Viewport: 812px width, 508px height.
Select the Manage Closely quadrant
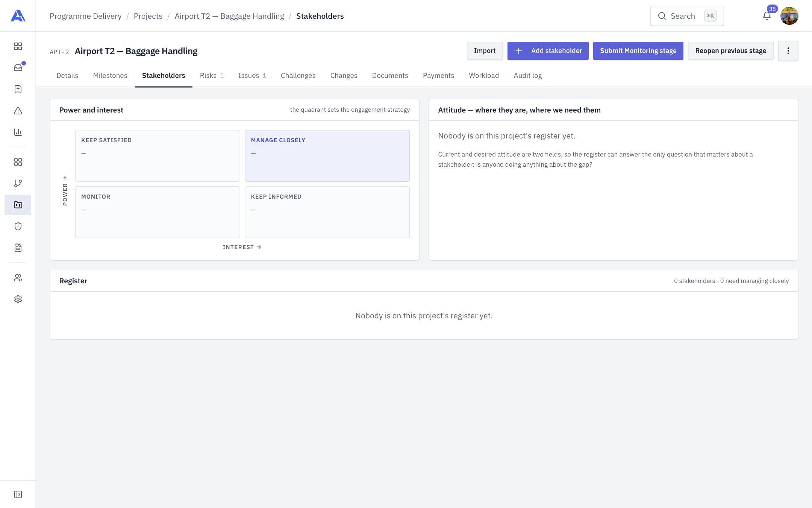coord(327,156)
